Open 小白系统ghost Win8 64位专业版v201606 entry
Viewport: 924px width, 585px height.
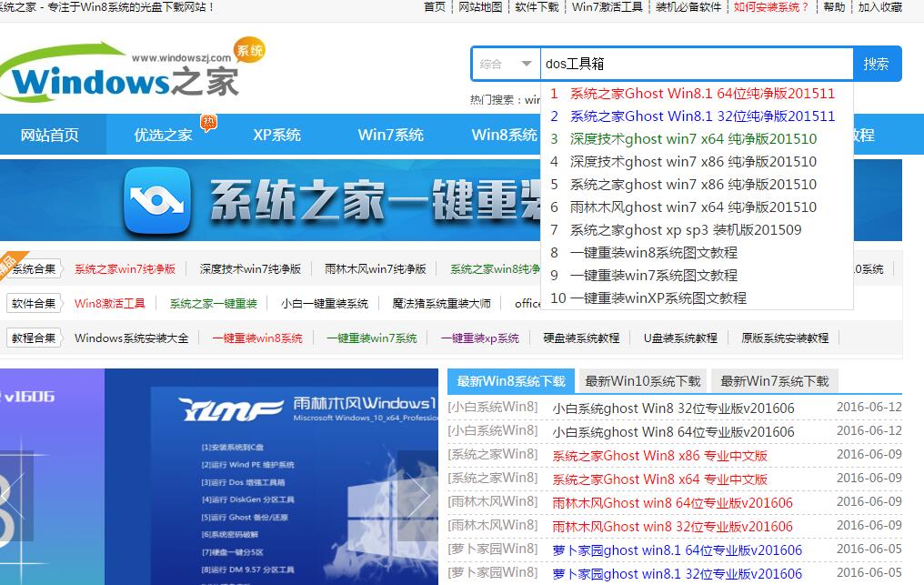673,431
